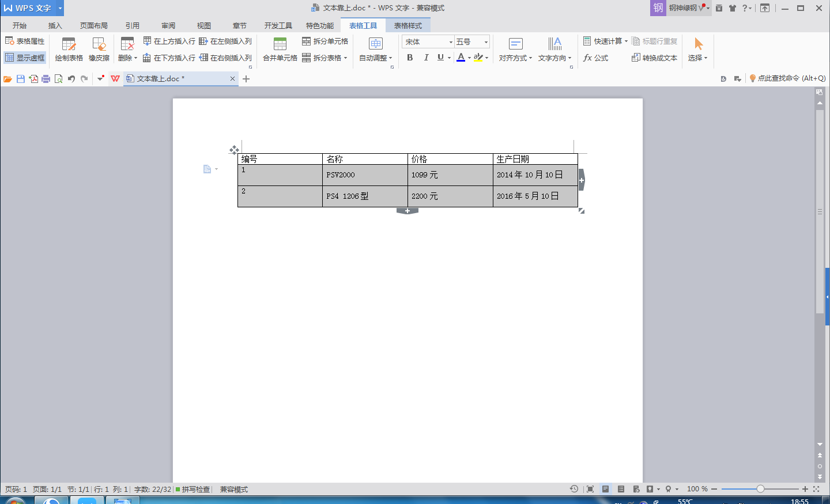
Task: Switch to page layout view in status bar
Action: (605, 489)
